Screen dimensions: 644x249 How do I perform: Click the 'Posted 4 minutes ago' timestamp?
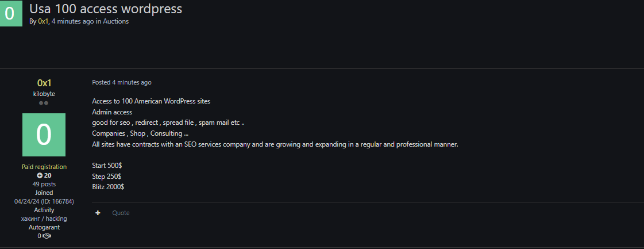[x=122, y=82]
